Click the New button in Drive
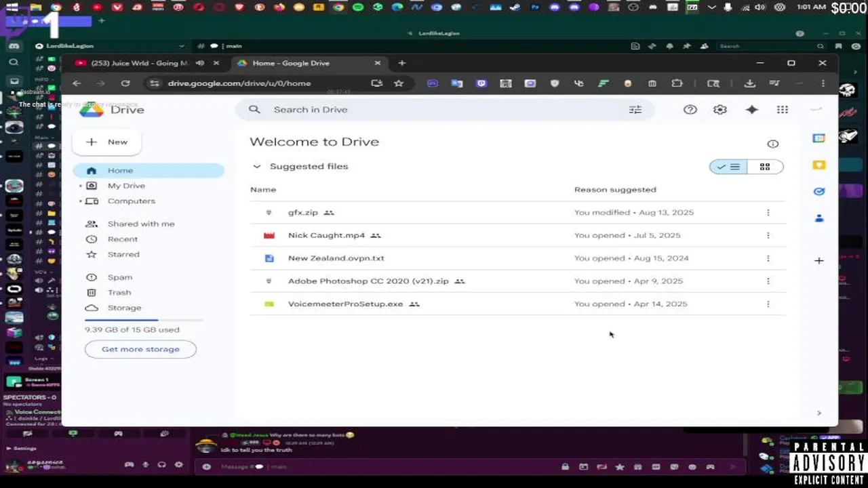Image resolution: width=868 pixels, height=488 pixels. coord(107,142)
